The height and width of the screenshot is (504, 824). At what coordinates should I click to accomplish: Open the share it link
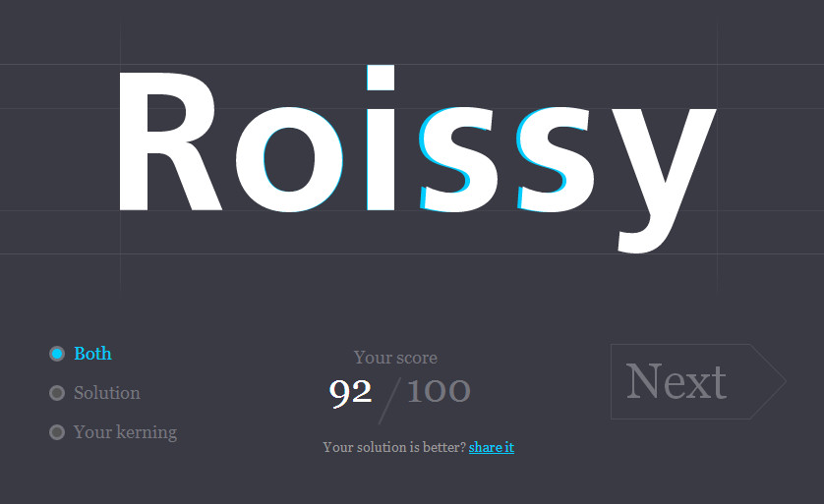pyautogui.click(x=492, y=447)
